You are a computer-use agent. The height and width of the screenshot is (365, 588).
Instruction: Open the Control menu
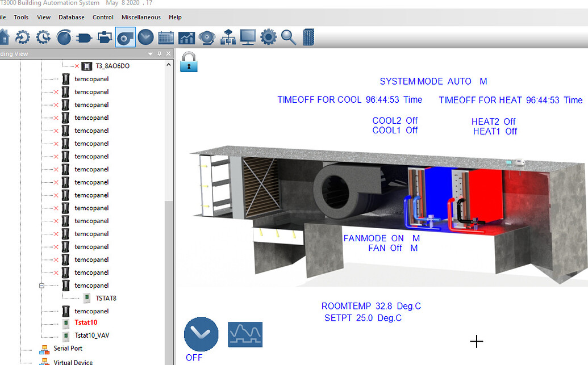coord(103,17)
